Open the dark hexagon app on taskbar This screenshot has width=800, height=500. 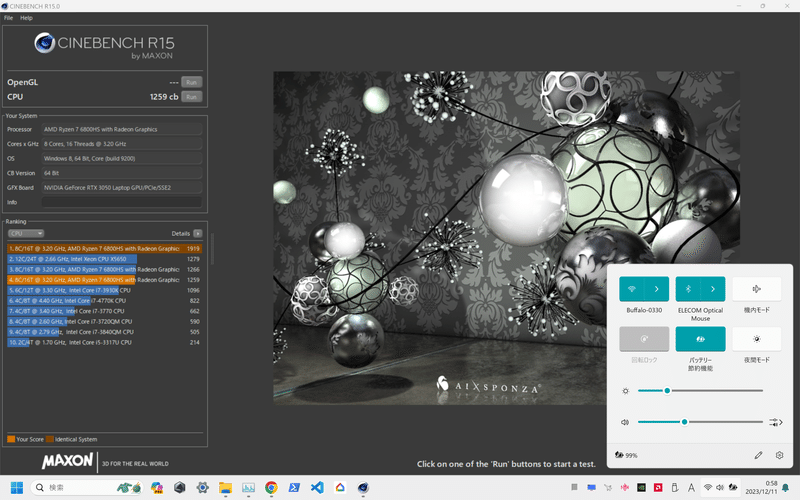pyautogui.click(x=180, y=488)
